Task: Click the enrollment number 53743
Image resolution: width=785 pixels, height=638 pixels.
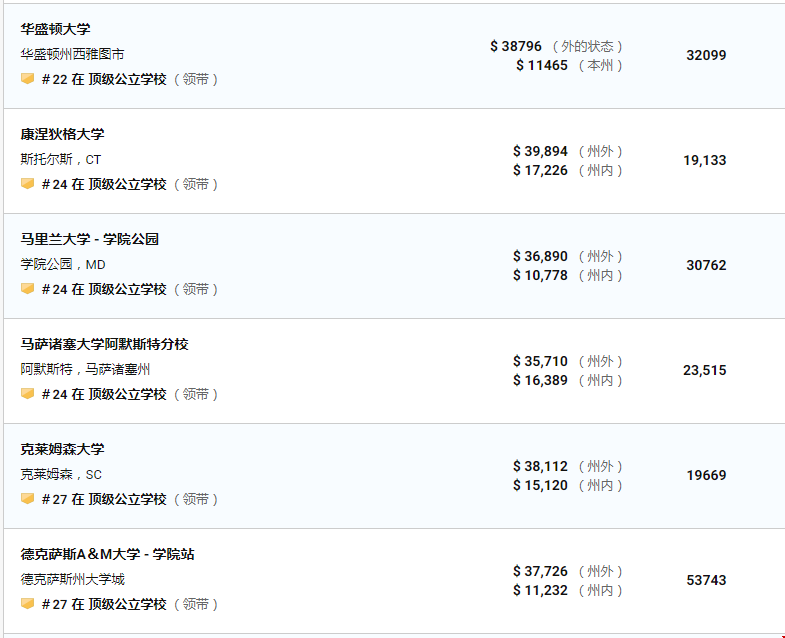Action: (x=706, y=580)
